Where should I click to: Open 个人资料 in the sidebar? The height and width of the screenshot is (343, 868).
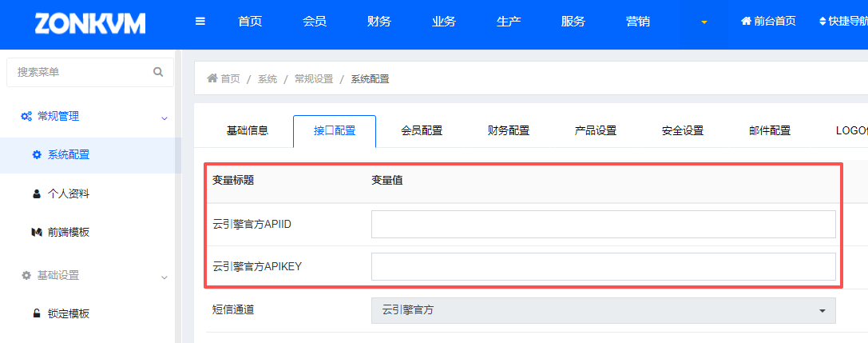tap(68, 193)
